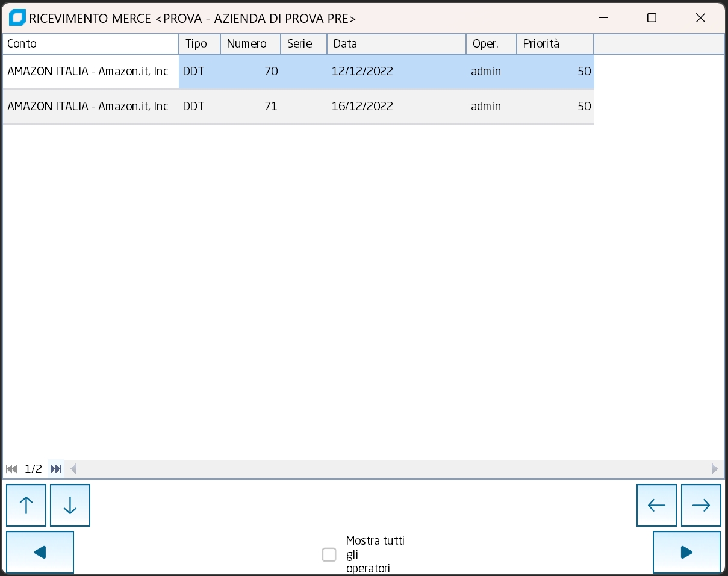Click number 71 cell
The height and width of the screenshot is (576, 728).
click(250, 107)
